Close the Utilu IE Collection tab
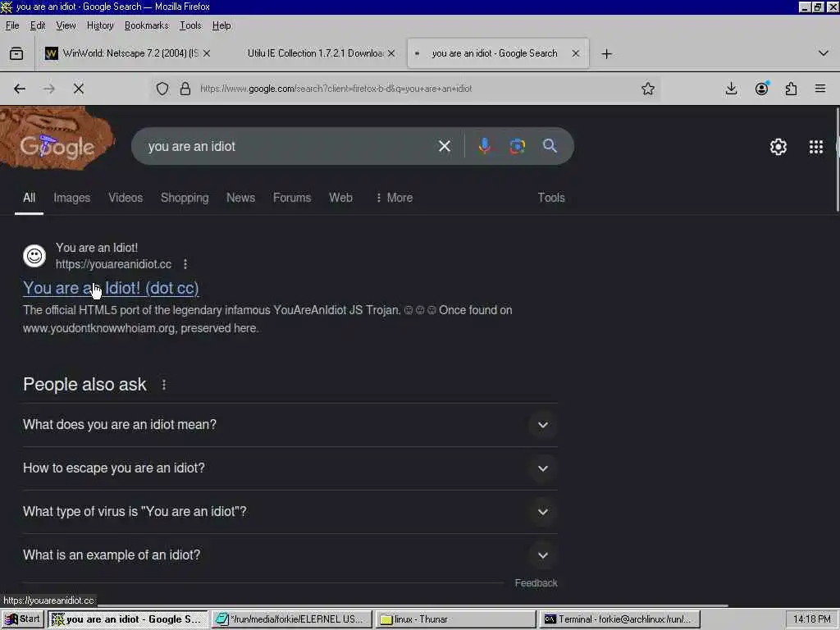Screen dimensions: 840x630 [x=391, y=53]
